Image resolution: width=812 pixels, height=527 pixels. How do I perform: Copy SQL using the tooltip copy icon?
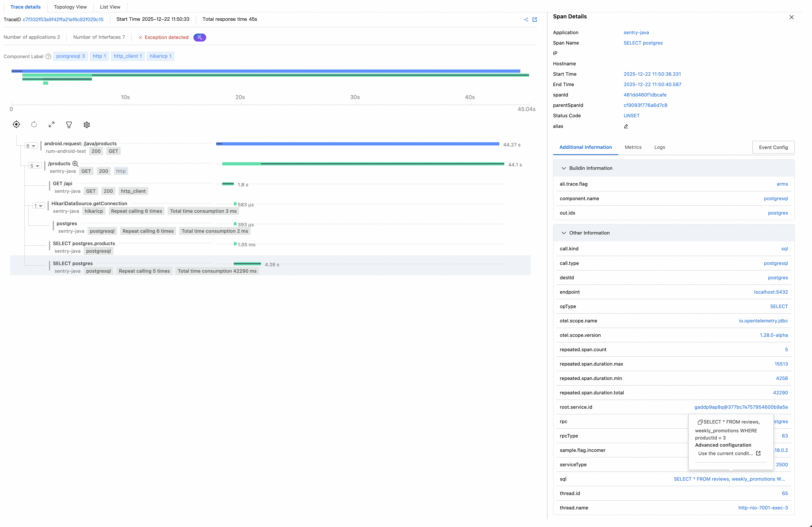[700, 422]
